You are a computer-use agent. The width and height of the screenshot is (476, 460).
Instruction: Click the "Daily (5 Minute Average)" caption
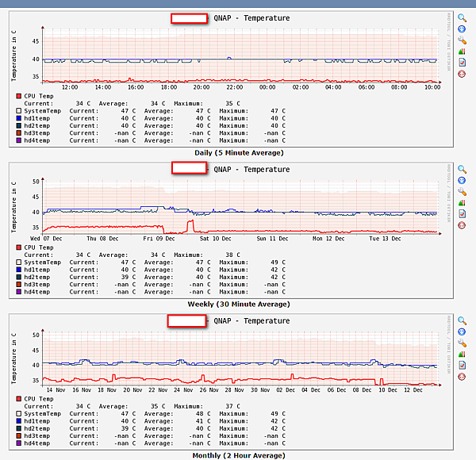point(239,153)
